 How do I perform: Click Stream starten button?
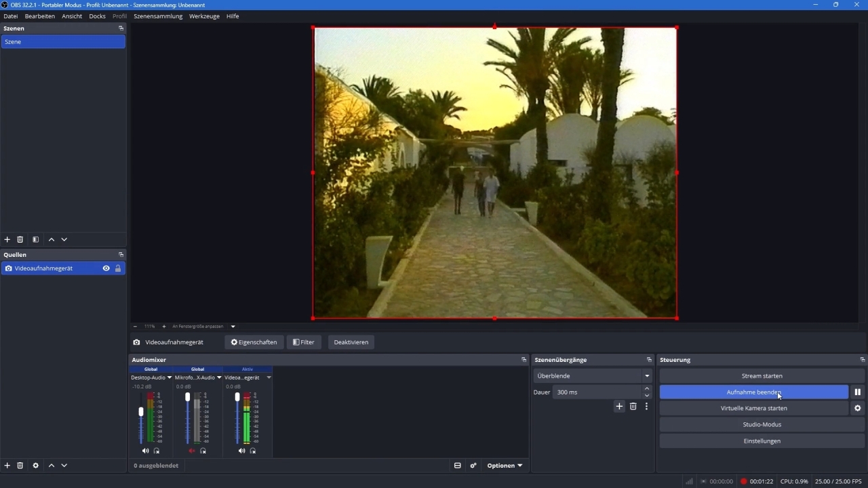[762, 375]
